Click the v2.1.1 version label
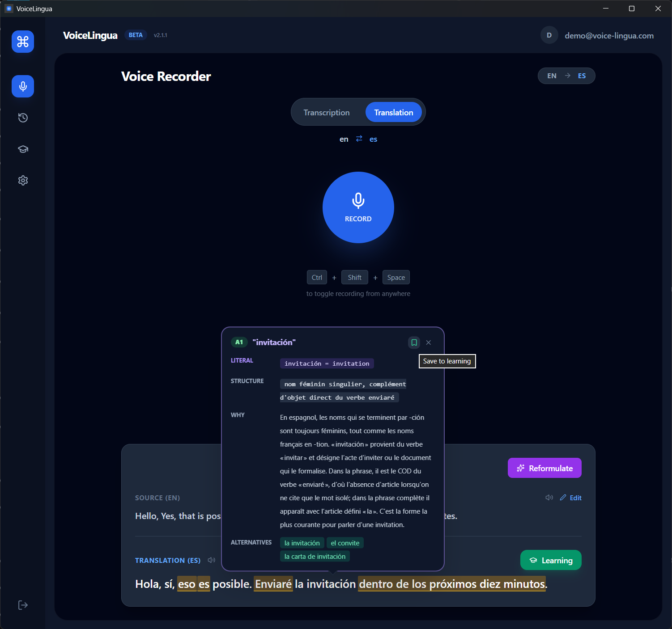 tap(161, 35)
